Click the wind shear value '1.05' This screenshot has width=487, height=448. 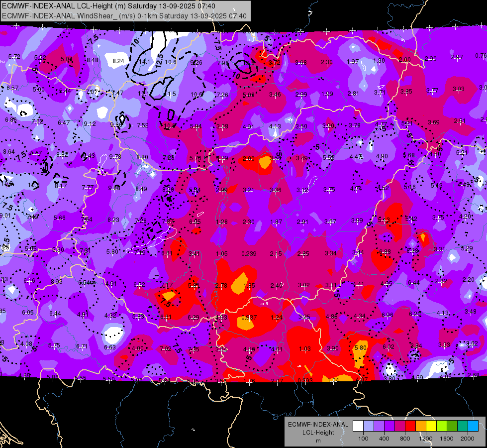222,254
